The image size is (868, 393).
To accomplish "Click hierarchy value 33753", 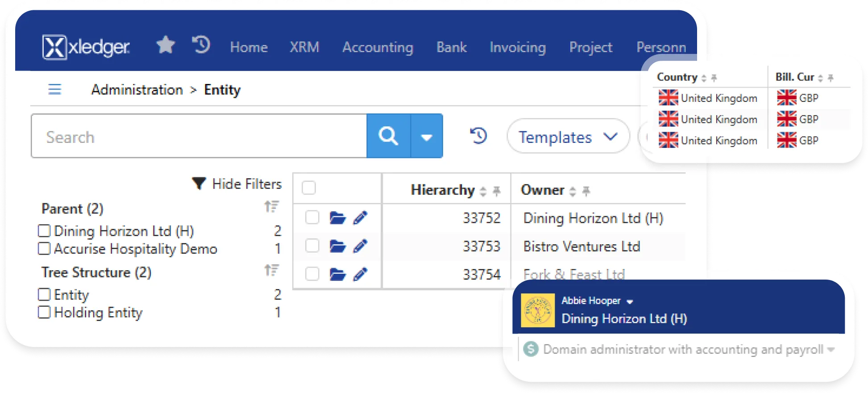I will pos(482,246).
